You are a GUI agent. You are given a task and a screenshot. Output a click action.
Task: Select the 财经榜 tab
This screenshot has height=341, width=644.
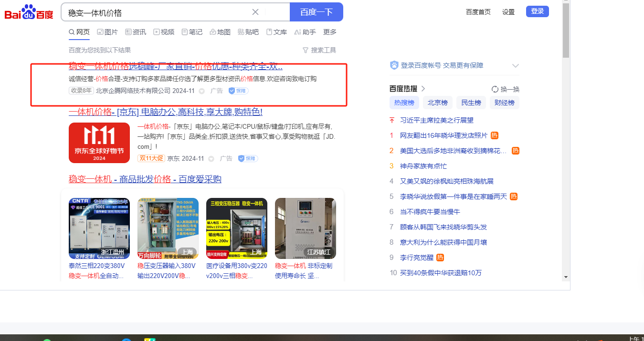[x=505, y=103]
